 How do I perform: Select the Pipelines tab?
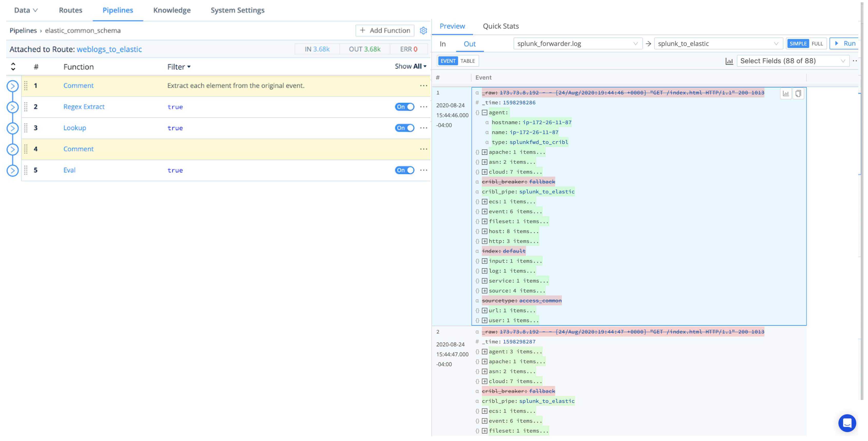pyautogui.click(x=117, y=10)
